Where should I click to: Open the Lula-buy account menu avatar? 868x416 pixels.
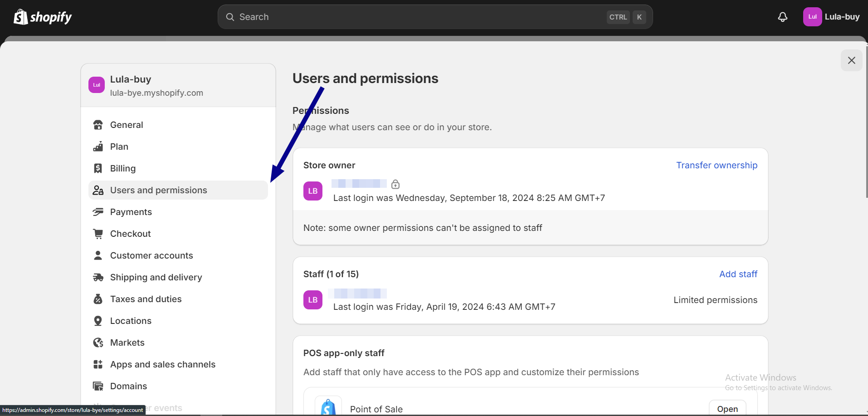812,17
